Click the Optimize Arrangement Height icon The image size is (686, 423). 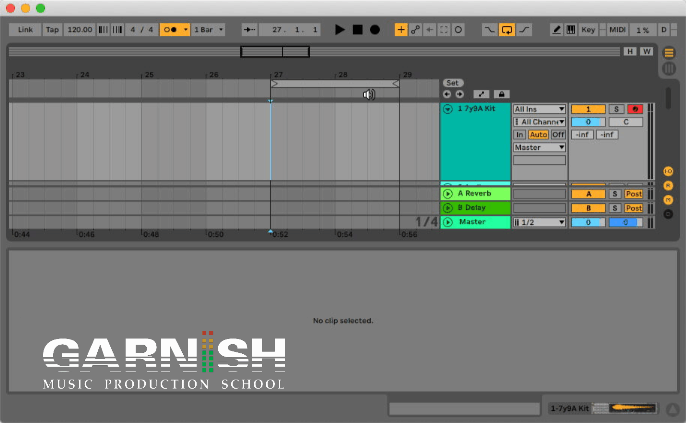481,94
